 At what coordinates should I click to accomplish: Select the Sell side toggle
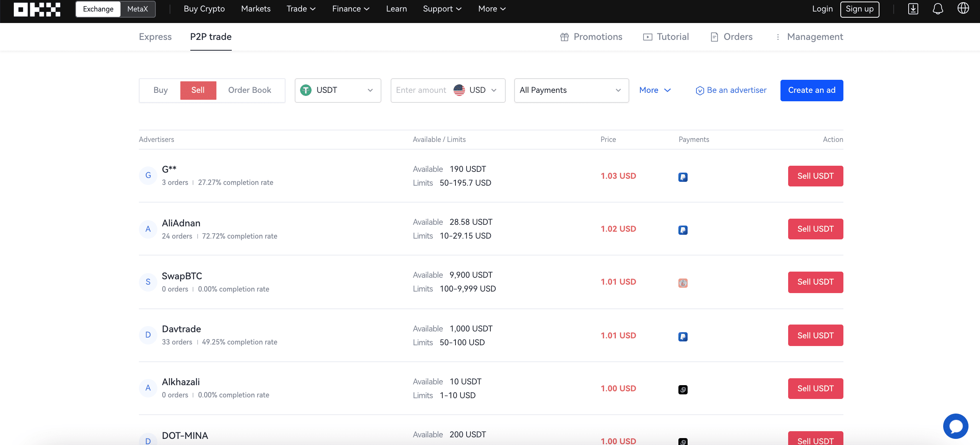(x=198, y=90)
